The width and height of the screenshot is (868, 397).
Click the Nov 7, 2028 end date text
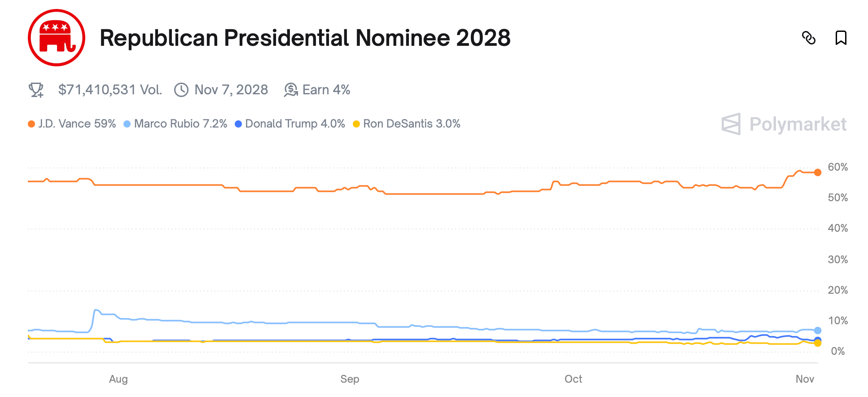231,90
